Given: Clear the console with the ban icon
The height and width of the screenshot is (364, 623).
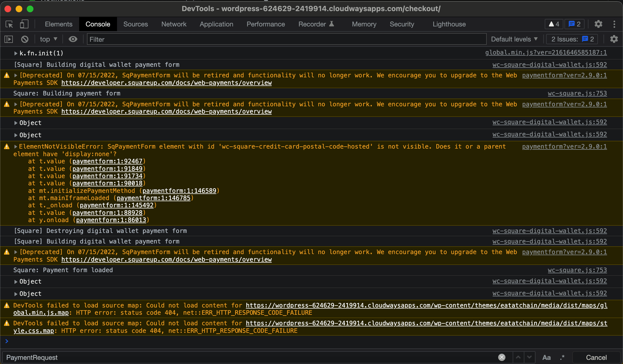Looking at the screenshot, I should (x=25, y=39).
